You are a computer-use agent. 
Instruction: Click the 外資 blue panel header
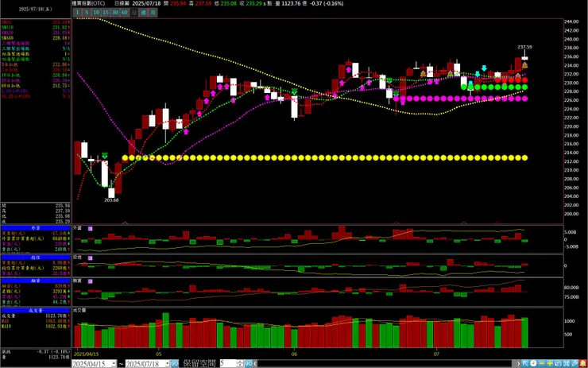(36, 228)
